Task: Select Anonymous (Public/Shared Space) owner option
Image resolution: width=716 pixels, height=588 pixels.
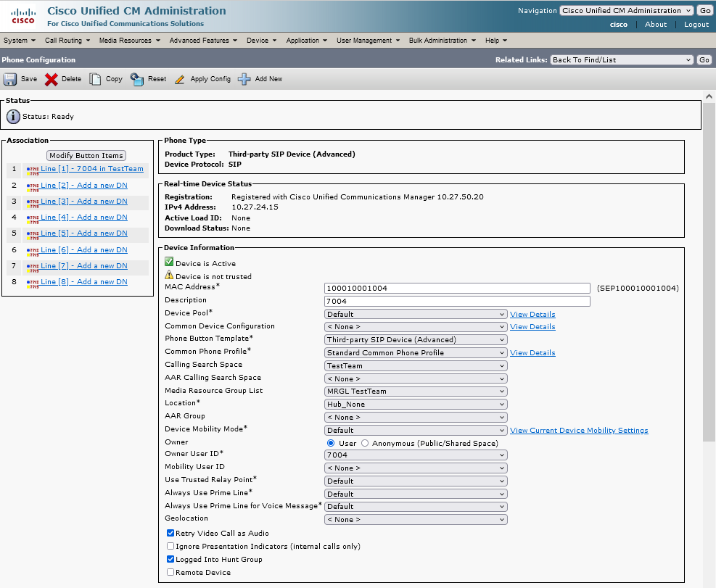Action: pyautogui.click(x=365, y=443)
